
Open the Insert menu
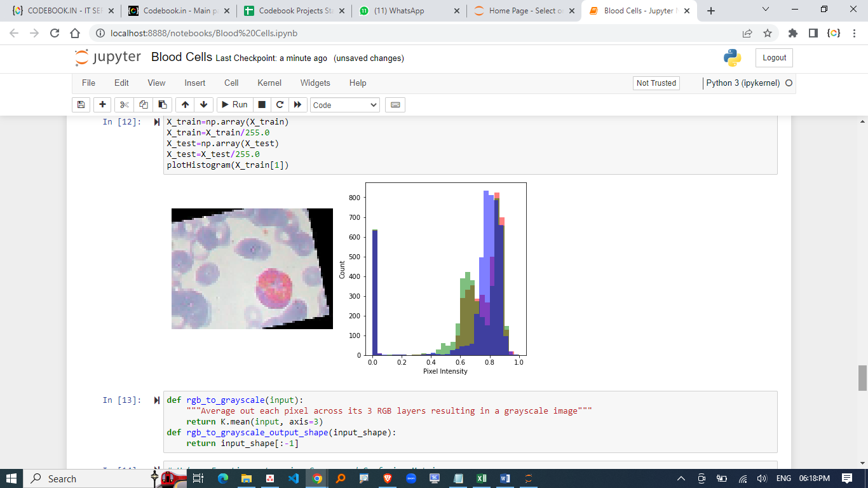coord(194,83)
